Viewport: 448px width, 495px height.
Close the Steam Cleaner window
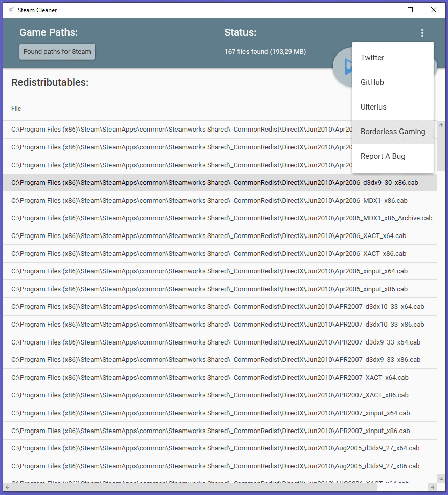(x=434, y=10)
